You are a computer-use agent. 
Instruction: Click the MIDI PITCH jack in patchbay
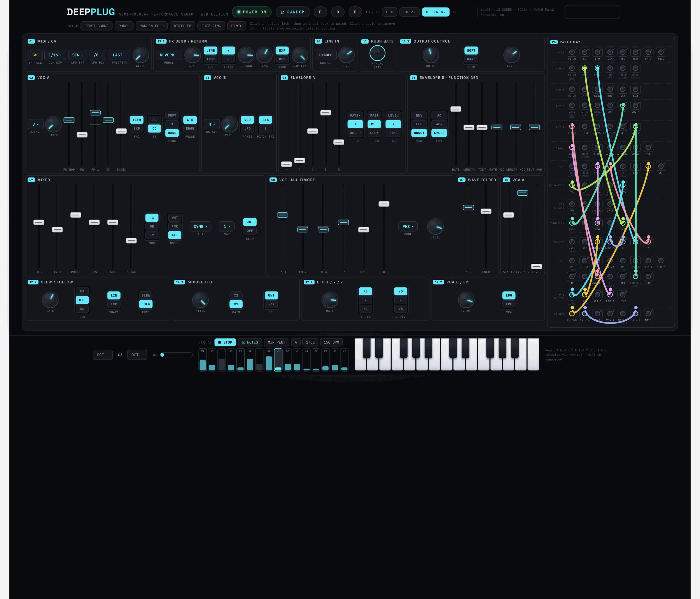pos(572,52)
